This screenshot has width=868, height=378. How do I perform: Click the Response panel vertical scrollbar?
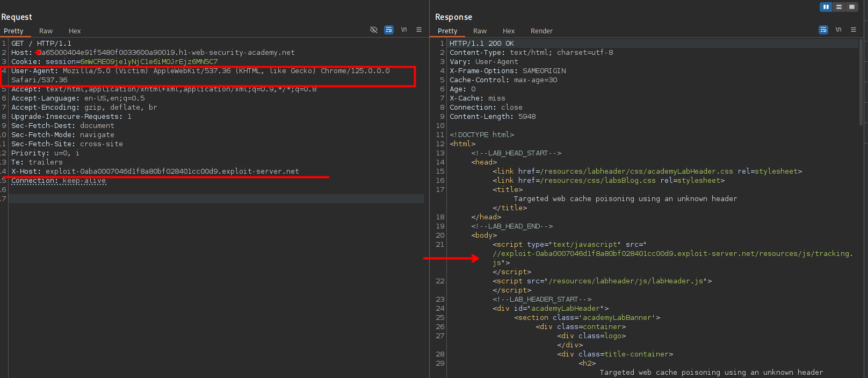(861, 82)
